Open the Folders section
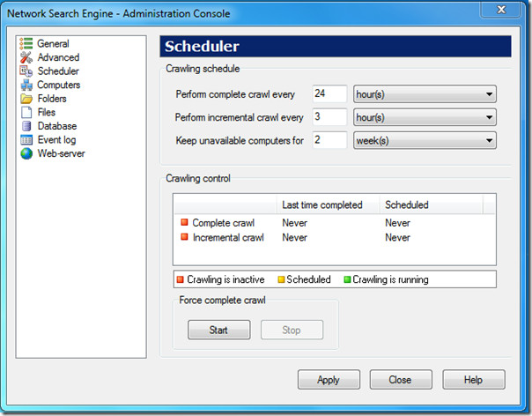Screen dimensions: 532x416 click(52, 99)
